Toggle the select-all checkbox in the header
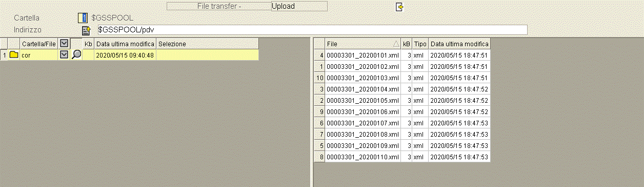Image resolution: width=644 pixels, height=187 pixels. 64,44
